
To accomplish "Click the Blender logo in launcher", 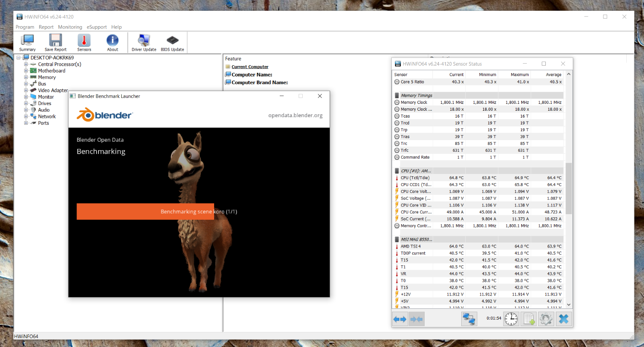I will 104,115.
